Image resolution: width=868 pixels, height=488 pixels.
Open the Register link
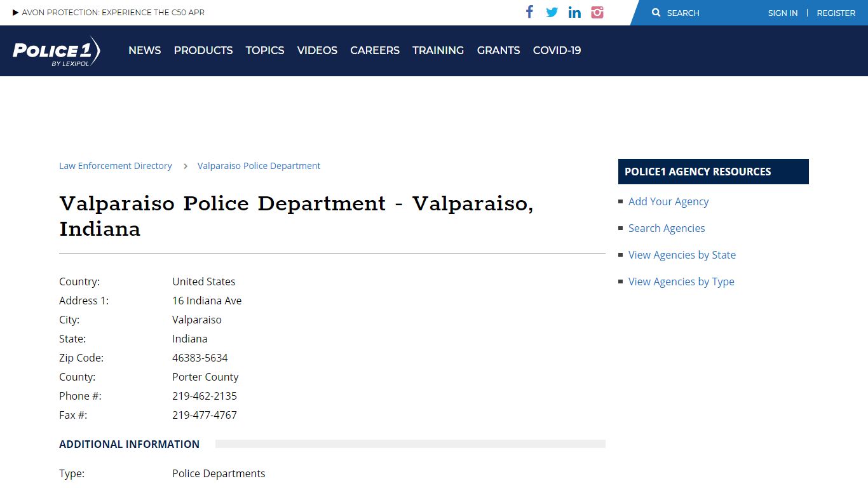point(836,13)
